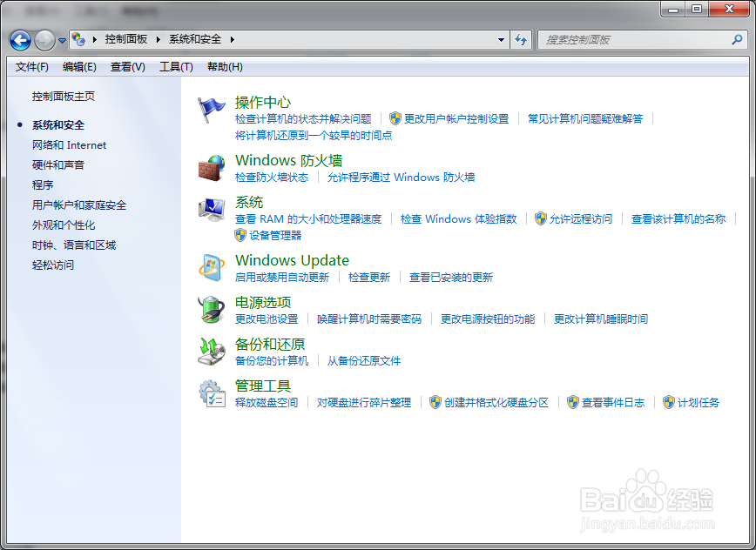Open the 工具(T) menu

[176, 67]
